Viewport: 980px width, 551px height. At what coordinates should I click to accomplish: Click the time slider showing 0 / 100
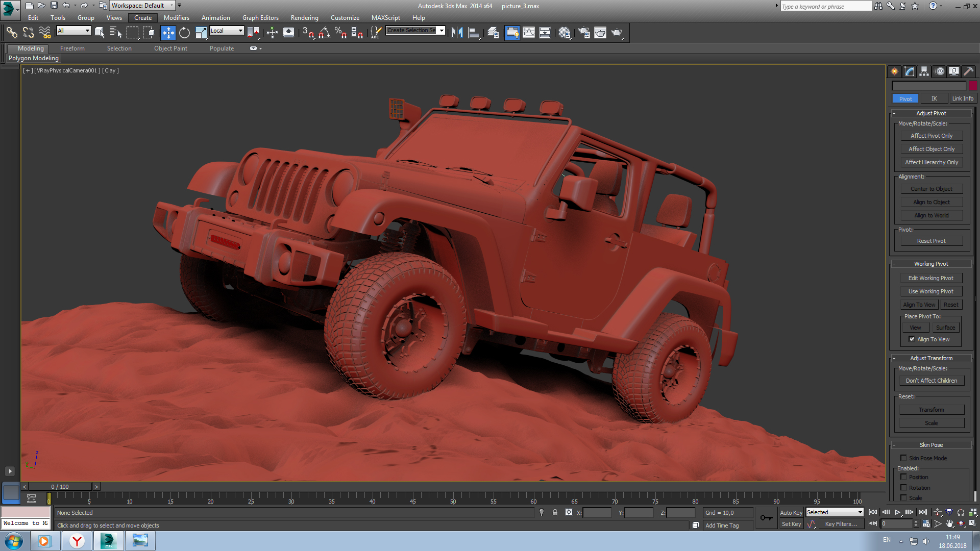coord(60,487)
